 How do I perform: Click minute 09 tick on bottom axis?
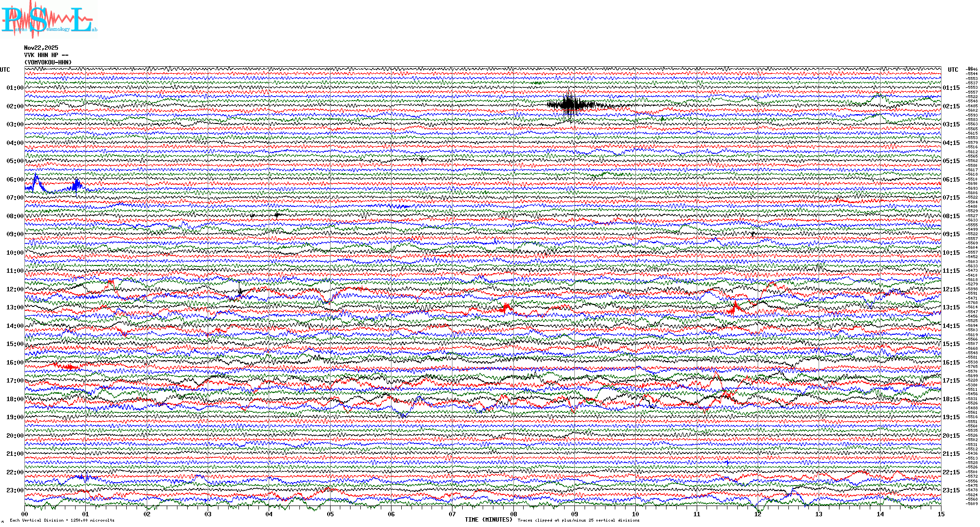pos(574,514)
